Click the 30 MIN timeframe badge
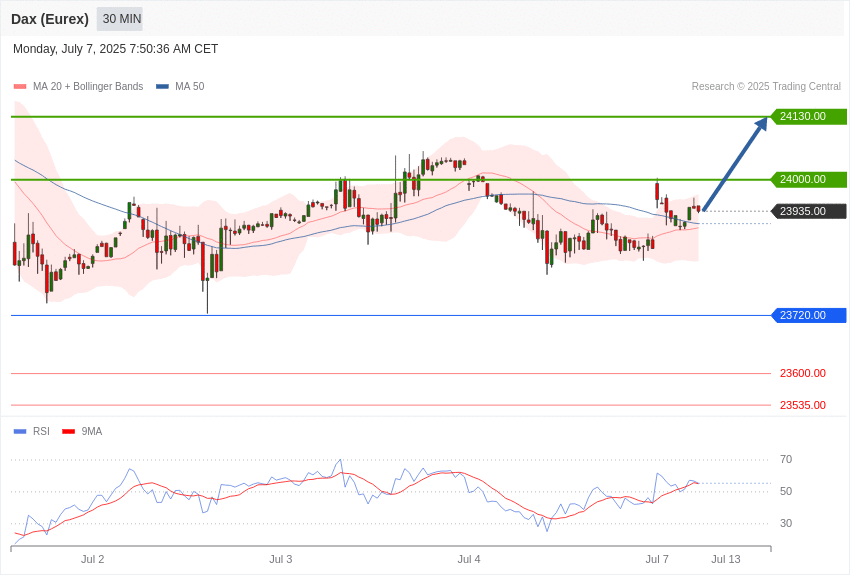This screenshot has width=850, height=576. pos(120,19)
